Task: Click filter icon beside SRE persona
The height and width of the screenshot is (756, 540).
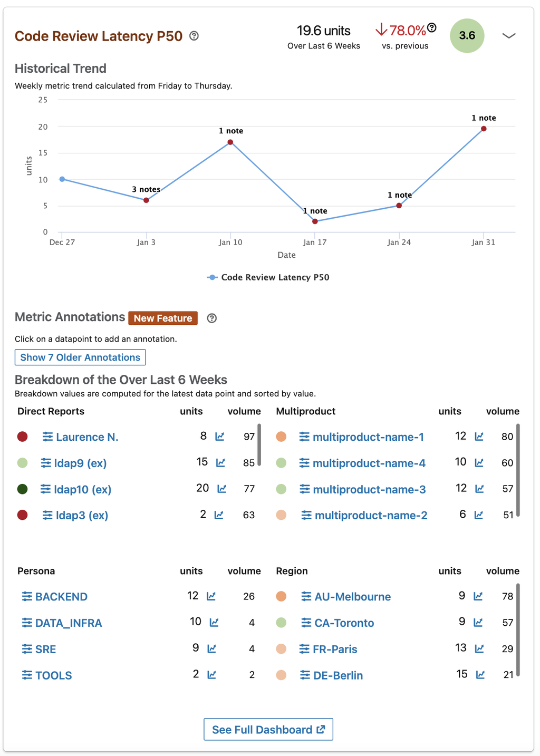Action: point(27,649)
